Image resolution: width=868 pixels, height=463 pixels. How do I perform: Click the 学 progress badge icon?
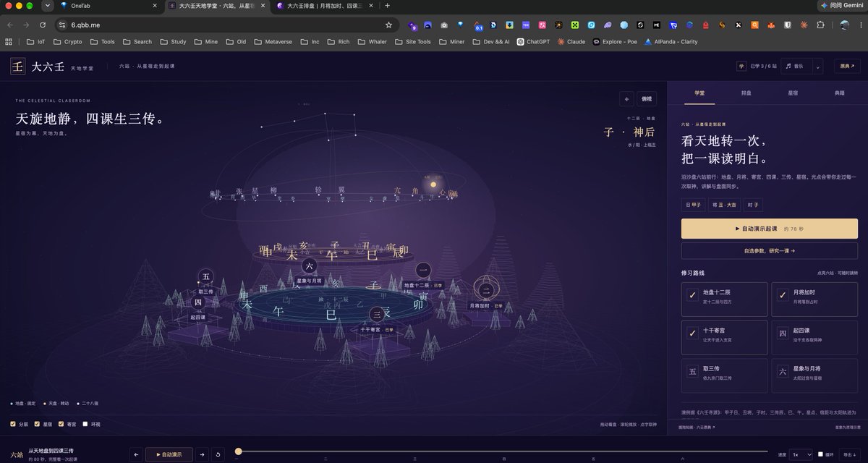(x=741, y=67)
